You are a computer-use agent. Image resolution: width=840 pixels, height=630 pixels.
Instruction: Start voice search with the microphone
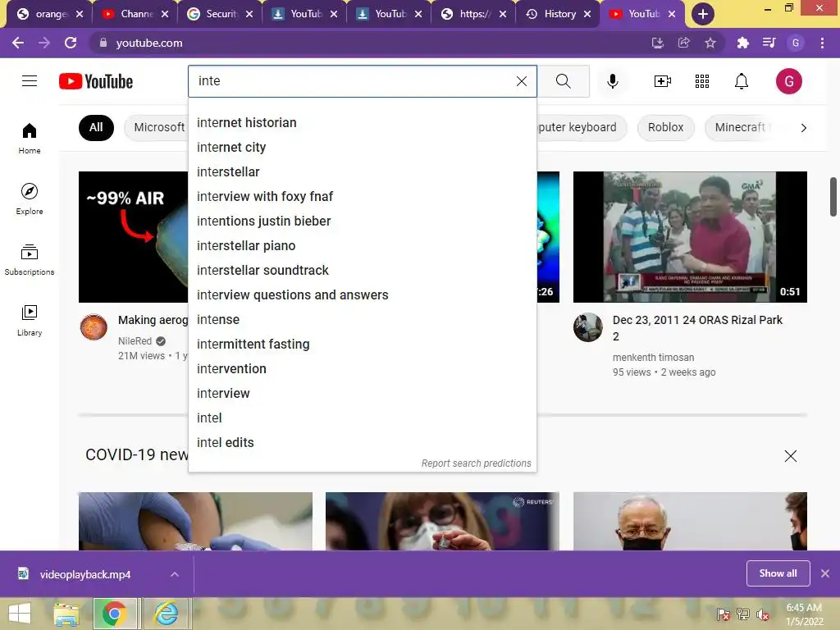pyautogui.click(x=612, y=81)
